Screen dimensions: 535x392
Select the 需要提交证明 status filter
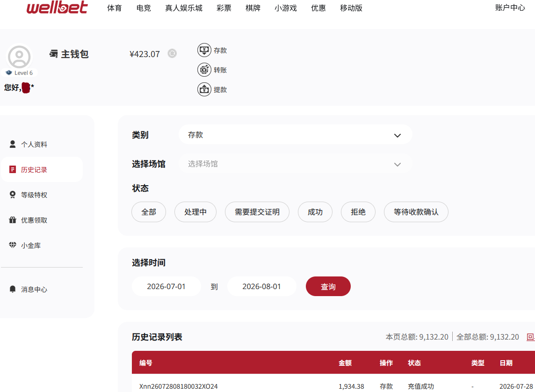[x=257, y=212]
